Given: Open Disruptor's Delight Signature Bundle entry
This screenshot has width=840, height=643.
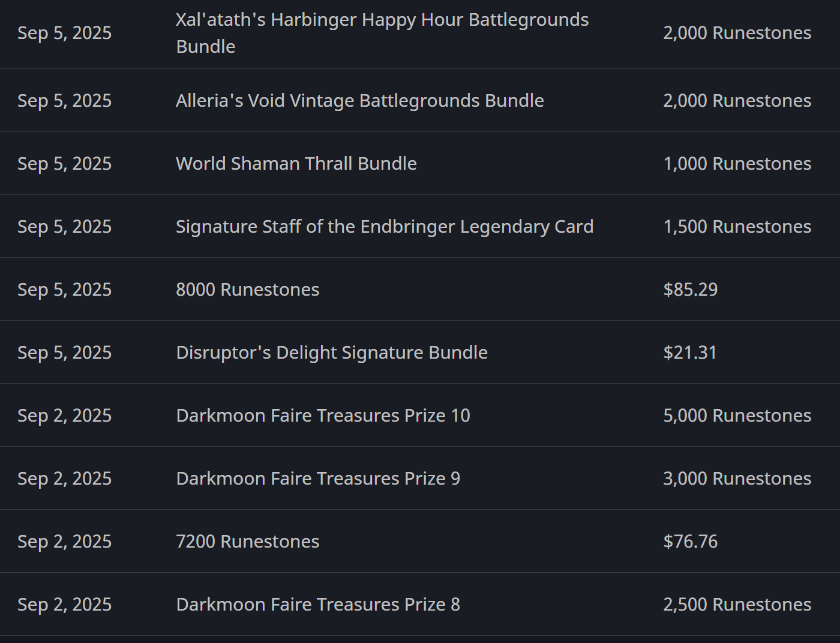Looking at the screenshot, I should click(331, 353).
